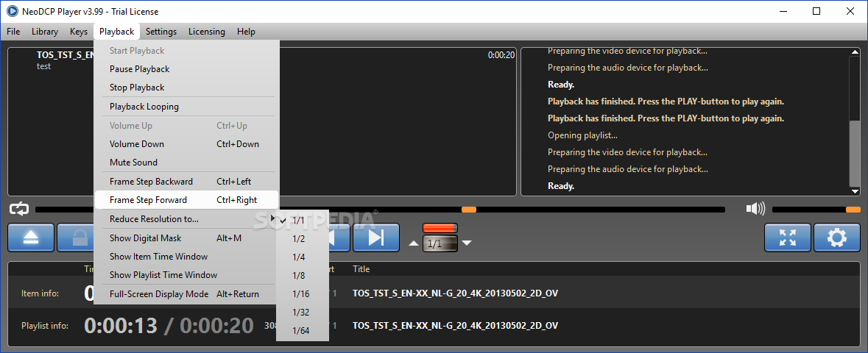868x353 pixels.
Task: Toggle Show Digital Mask
Action: (x=186, y=238)
